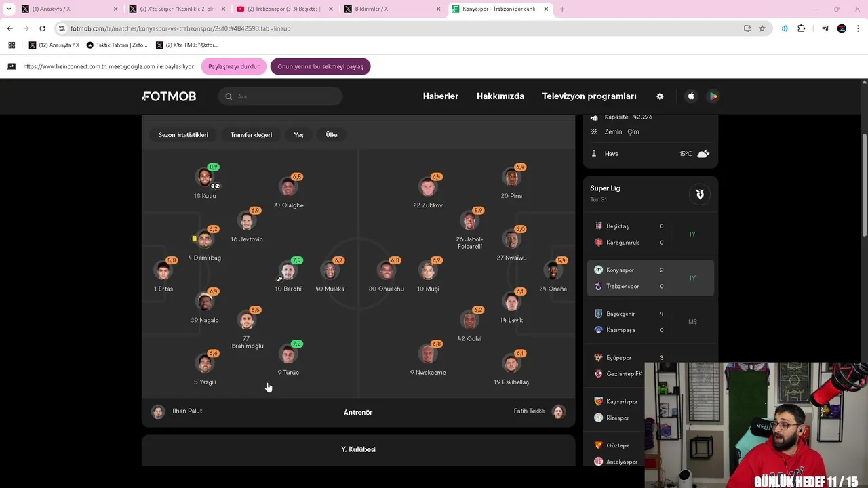Bookmark this page with the star icon
The image size is (868, 488).
762,28
